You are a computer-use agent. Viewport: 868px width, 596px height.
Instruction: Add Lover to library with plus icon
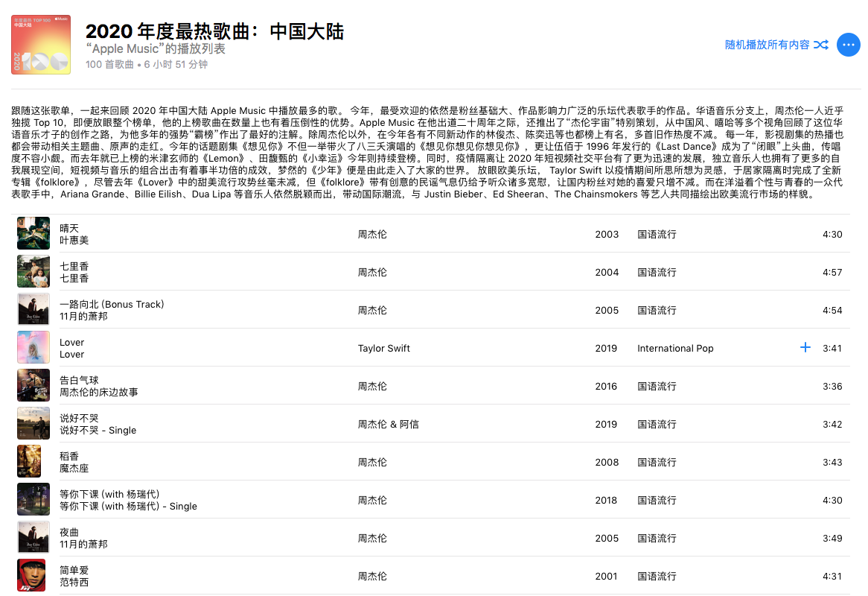(805, 347)
